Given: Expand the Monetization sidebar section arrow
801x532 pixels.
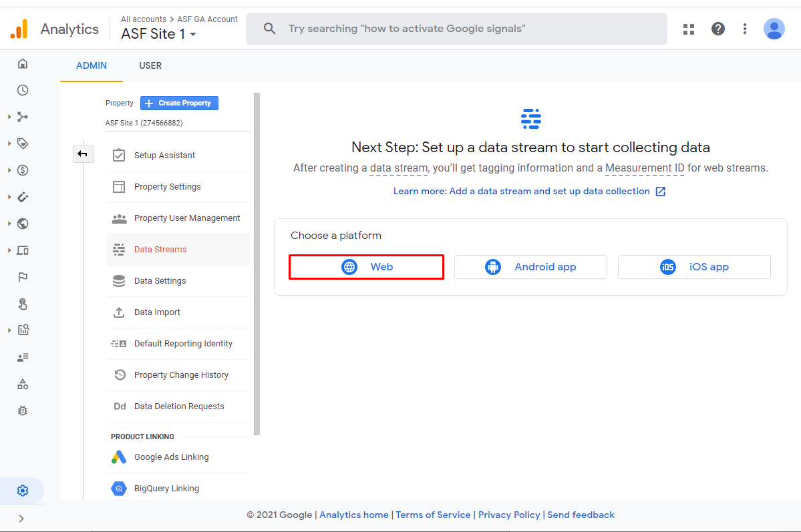Looking at the screenshot, I should 9,170.
